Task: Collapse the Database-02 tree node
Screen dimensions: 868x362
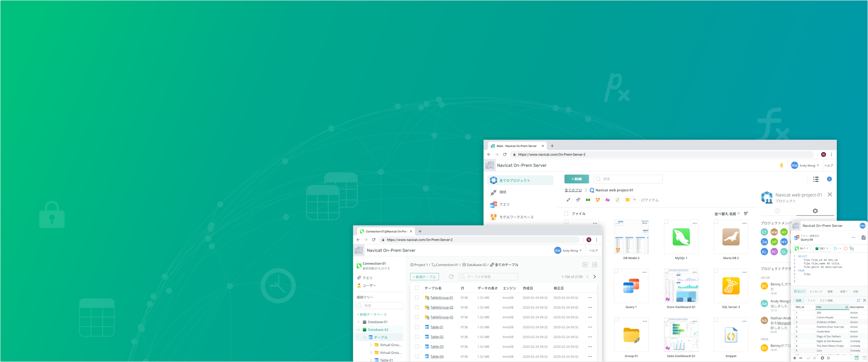Action: (x=359, y=329)
